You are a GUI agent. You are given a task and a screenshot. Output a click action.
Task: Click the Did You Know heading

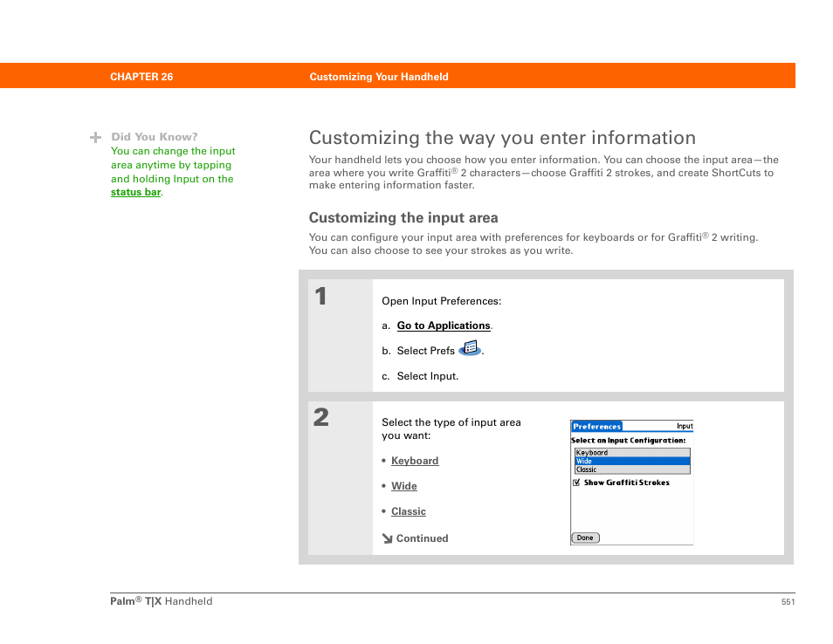(x=154, y=136)
